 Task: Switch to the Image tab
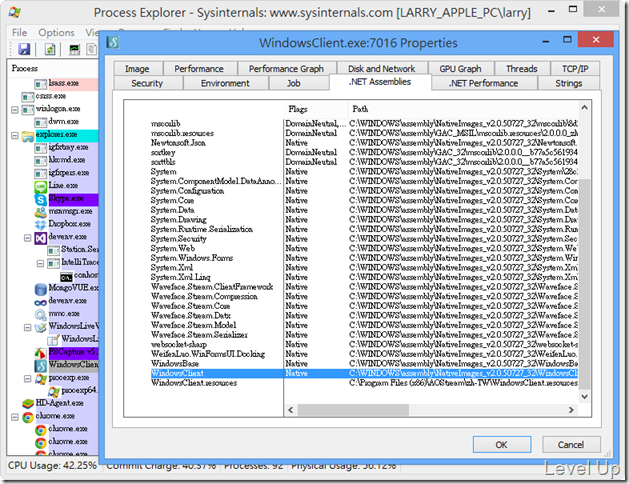coord(138,69)
